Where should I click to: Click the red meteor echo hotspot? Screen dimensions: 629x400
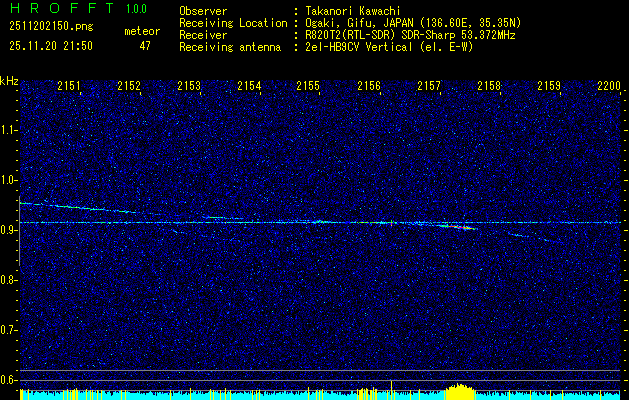click(x=459, y=227)
